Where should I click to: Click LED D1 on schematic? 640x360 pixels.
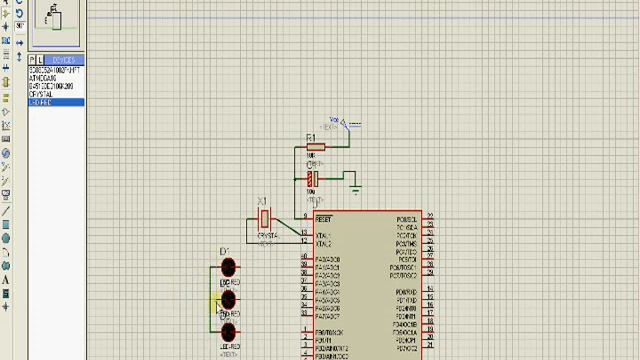[x=229, y=267]
